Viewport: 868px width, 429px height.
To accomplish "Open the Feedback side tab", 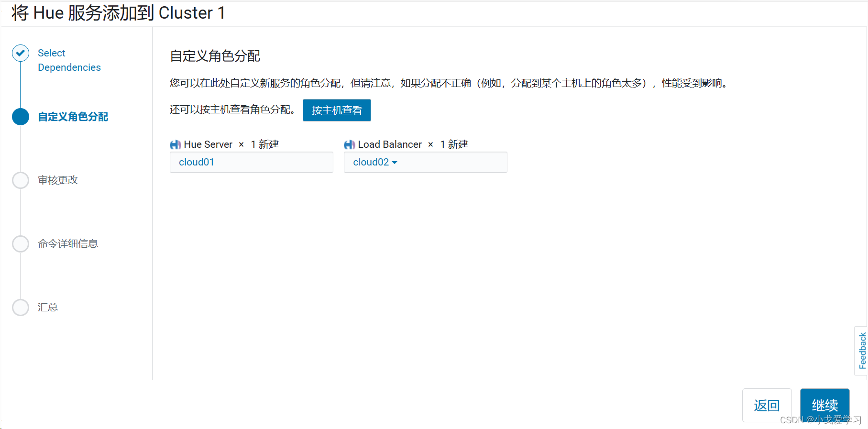I will pos(861,351).
